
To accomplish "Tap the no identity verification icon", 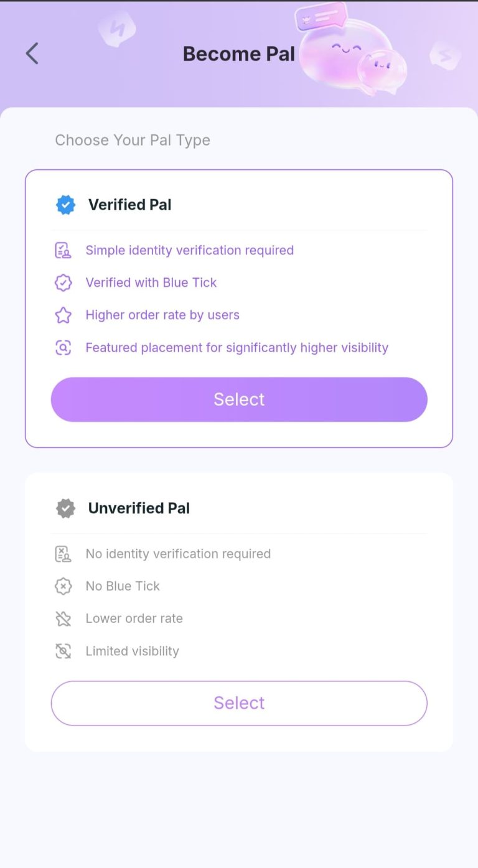I will [x=63, y=554].
